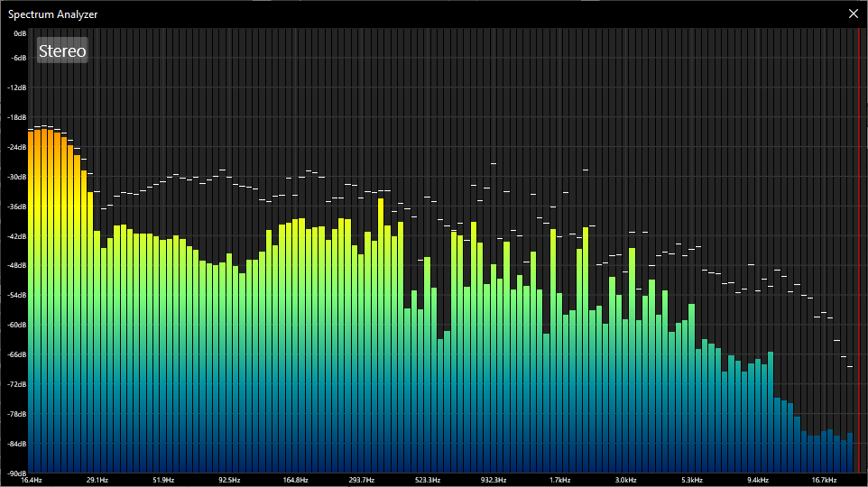Click the -36dB level label
The height and width of the screenshot is (487, 868).
[17, 207]
